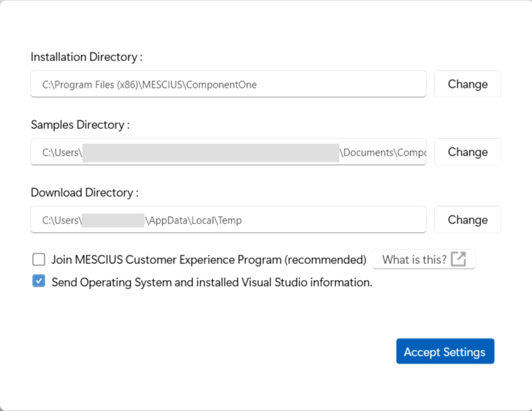Click the Send Operating System information label text

click(211, 282)
